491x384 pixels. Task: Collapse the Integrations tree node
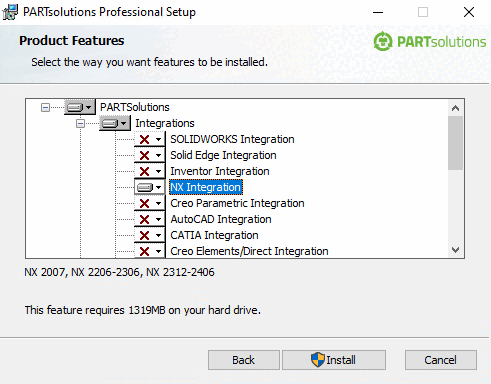tap(80, 123)
